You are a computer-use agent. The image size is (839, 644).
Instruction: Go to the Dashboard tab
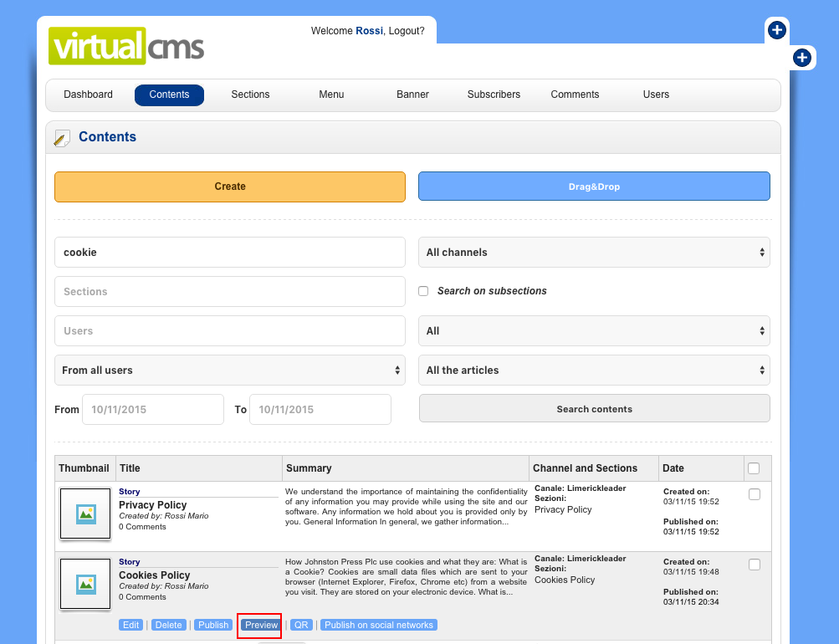(88, 95)
